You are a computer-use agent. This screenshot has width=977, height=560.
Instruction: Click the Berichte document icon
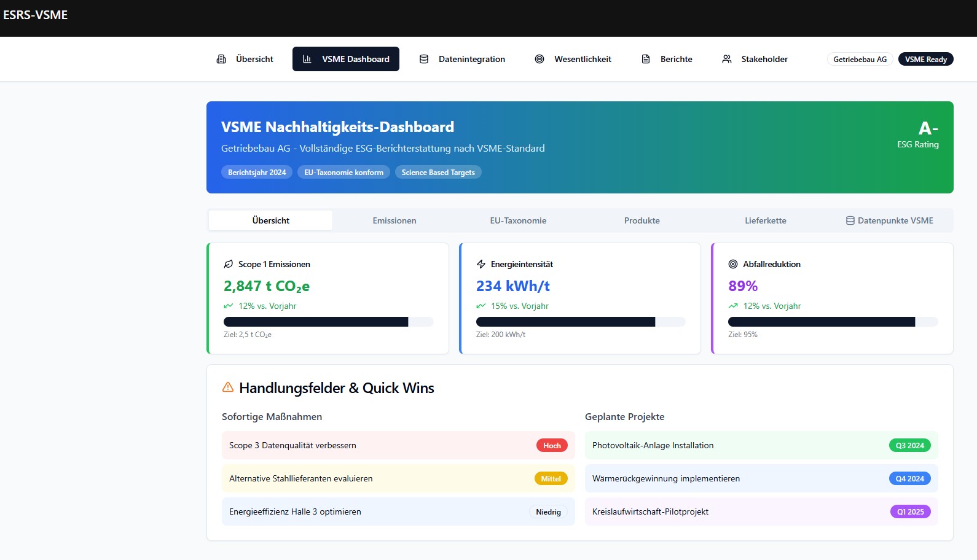click(x=646, y=59)
